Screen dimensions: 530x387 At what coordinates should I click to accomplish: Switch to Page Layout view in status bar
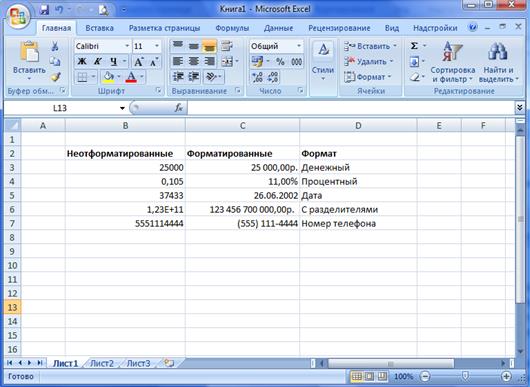pos(369,376)
